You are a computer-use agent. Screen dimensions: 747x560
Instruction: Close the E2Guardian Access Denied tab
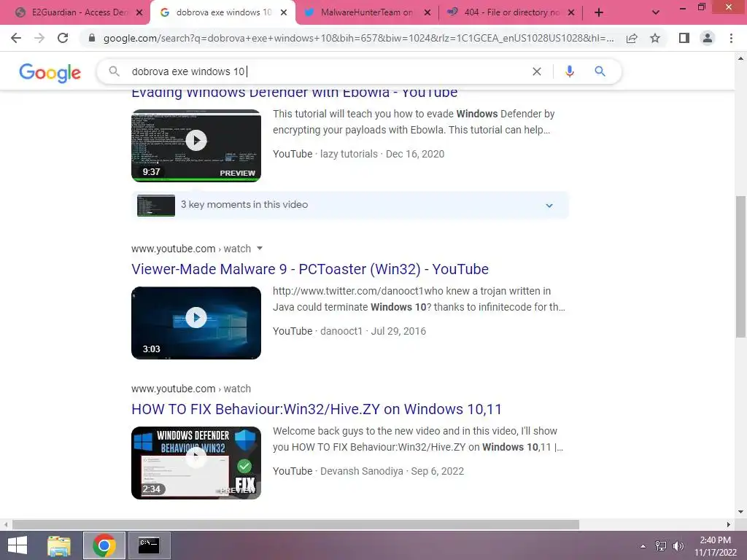tap(139, 12)
